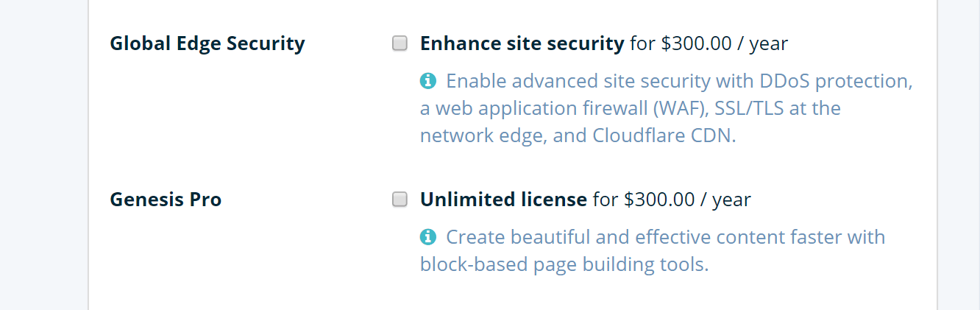The height and width of the screenshot is (310, 980).
Task: Click info icon beside Genesis Pro description
Action: [427, 236]
